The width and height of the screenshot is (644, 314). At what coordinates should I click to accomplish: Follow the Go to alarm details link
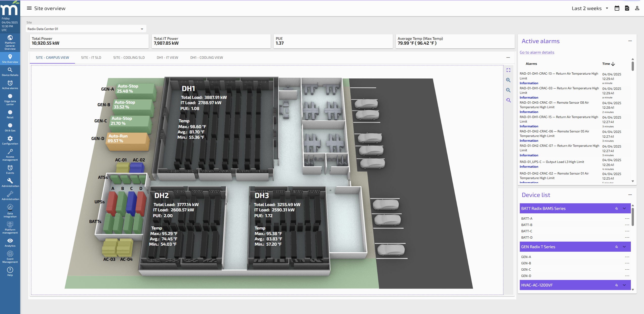537,52
